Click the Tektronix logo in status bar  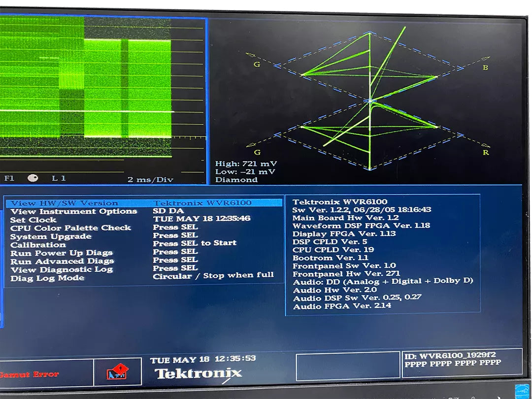(198, 373)
